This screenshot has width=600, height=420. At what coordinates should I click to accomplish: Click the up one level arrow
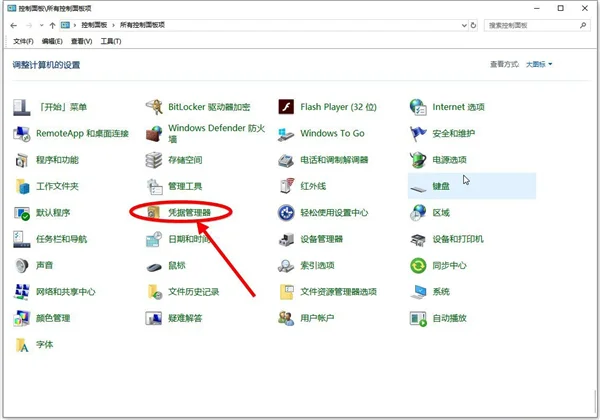tap(52, 25)
